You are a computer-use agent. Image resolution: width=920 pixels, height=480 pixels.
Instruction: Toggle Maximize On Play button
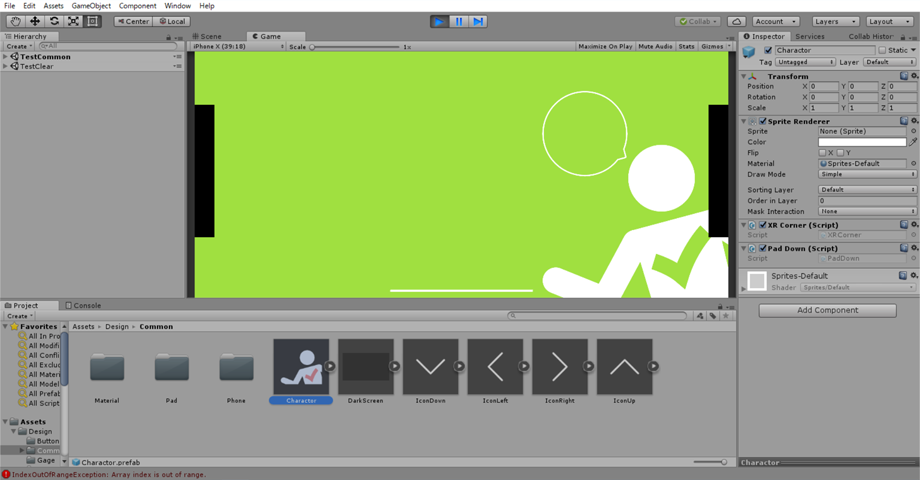click(x=605, y=46)
